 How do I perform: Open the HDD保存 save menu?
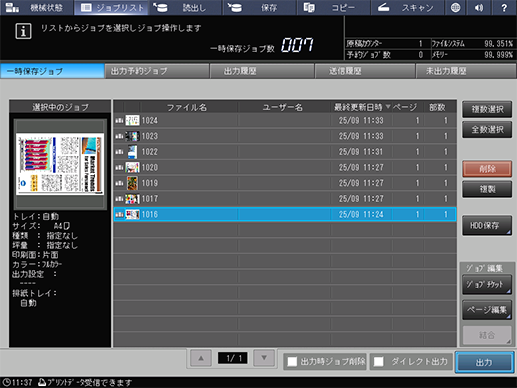click(x=487, y=226)
